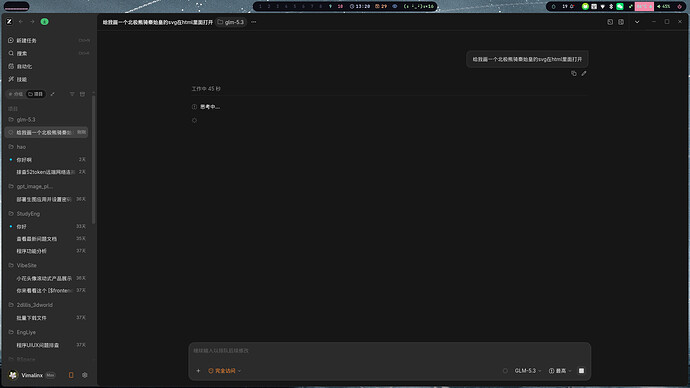This screenshot has height=388, width=690.
Task: Edit the user message with pencil icon
Action: pos(584,73)
